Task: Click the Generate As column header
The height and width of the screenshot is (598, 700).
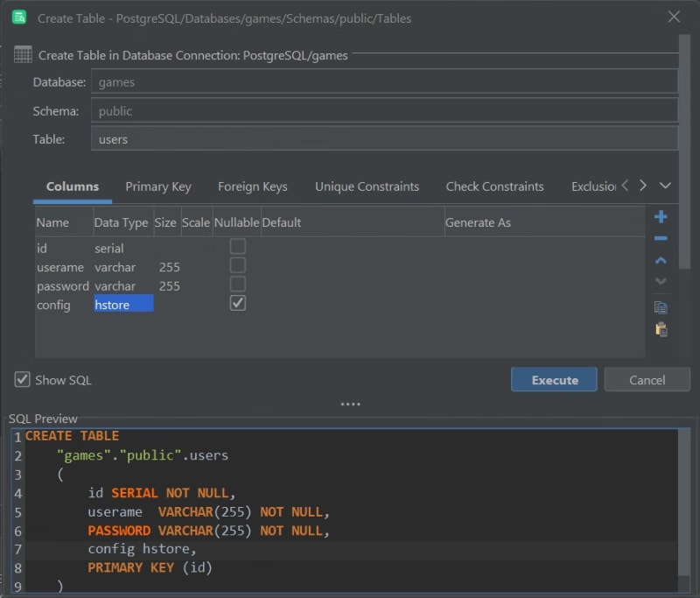Action: tap(544, 222)
